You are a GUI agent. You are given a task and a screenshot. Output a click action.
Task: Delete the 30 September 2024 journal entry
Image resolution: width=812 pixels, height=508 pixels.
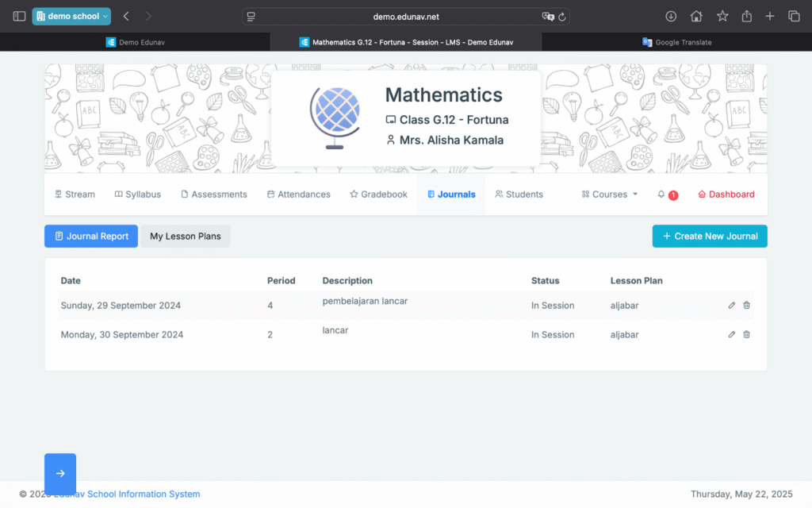(746, 335)
